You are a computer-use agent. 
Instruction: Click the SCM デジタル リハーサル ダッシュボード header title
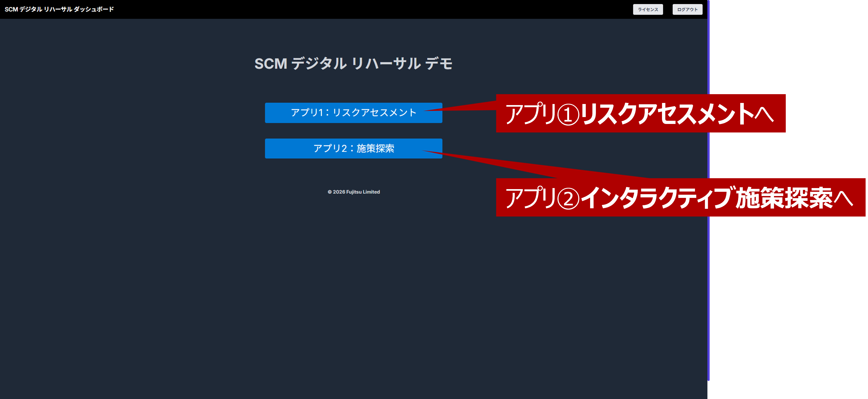[59, 9]
